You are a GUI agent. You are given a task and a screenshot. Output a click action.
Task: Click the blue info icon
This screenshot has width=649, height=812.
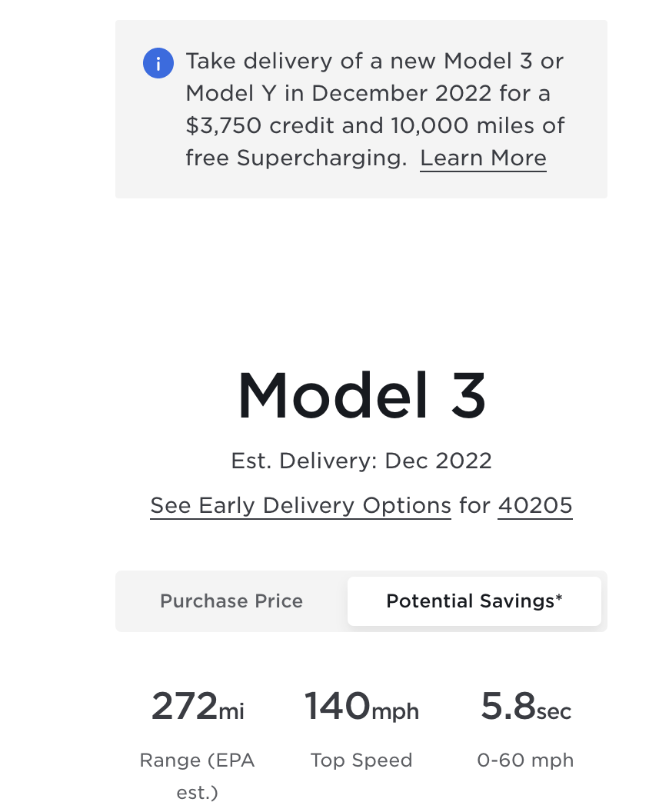[158, 63]
